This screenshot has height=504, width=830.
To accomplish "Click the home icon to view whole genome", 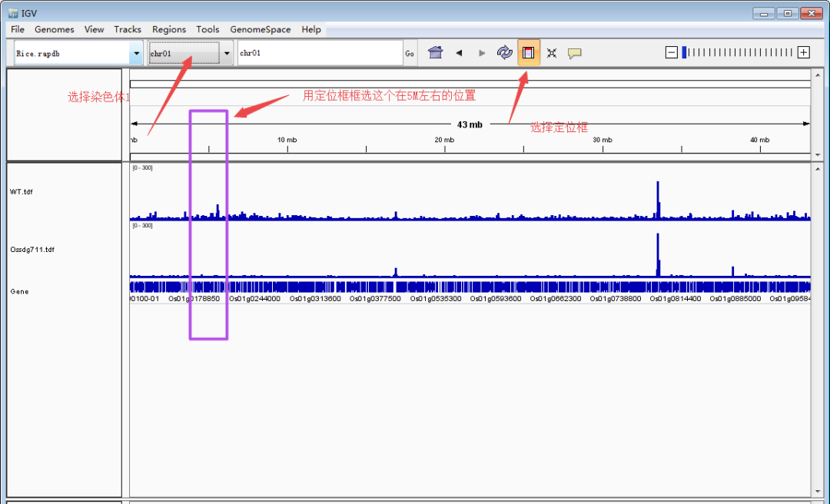I will [x=435, y=52].
